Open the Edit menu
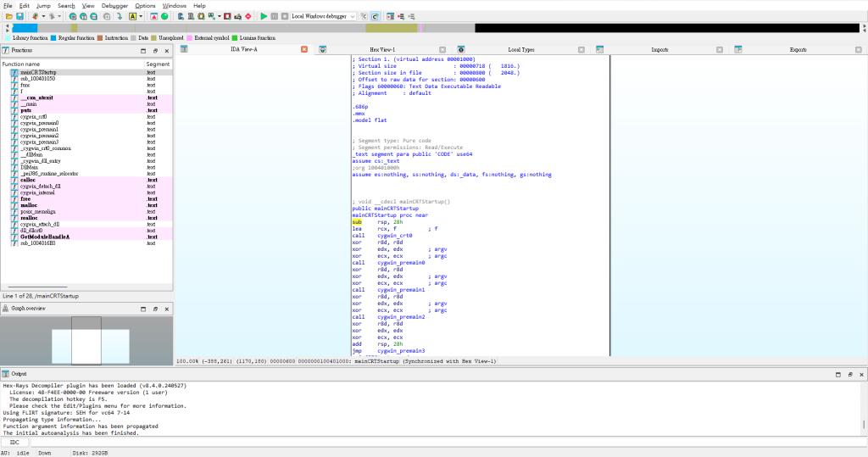This screenshot has width=868, height=457. click(25, 6)
